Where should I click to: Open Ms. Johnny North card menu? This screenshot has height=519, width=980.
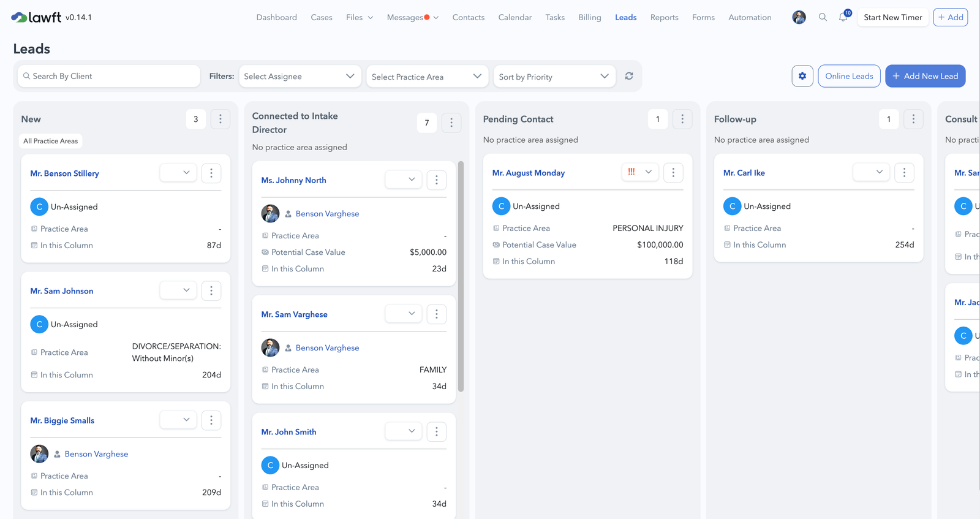[x=437, y=180]
